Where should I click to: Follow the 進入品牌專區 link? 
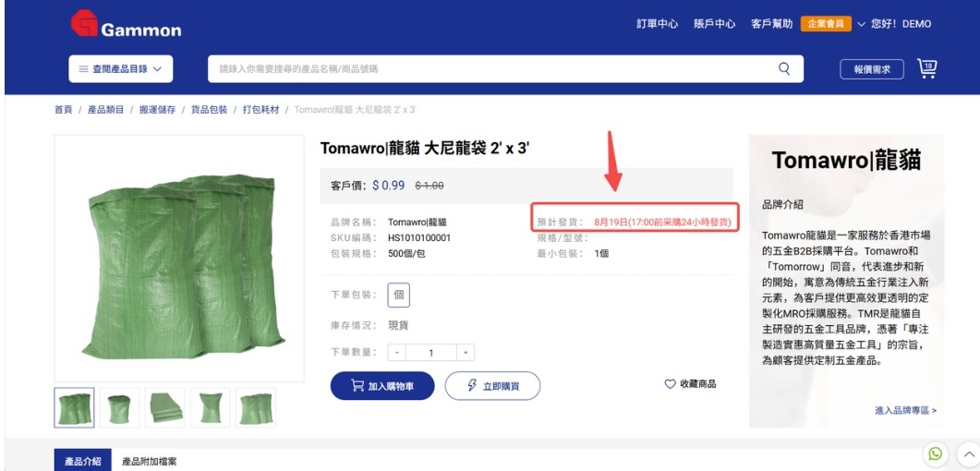[905, 410]
